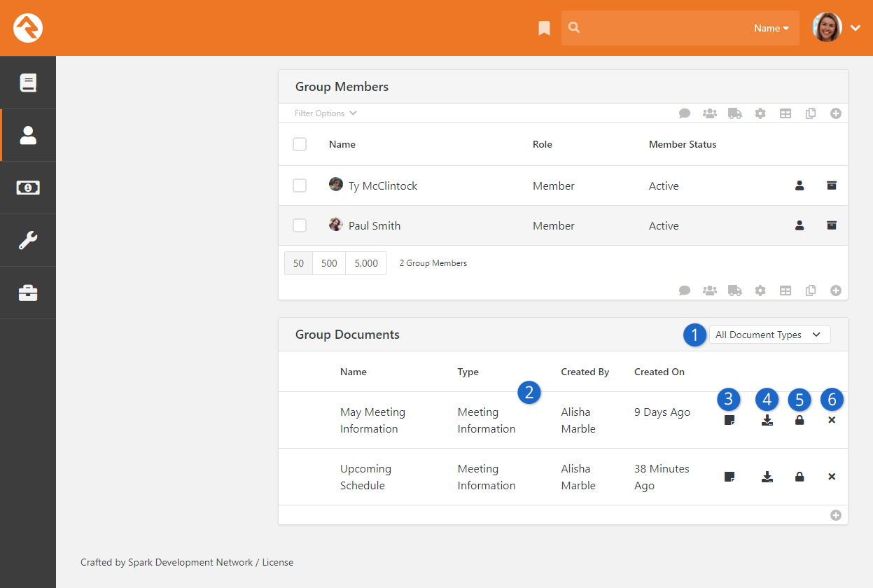This screenshot has height=588, width=873.
Task: Click top communicate speech-bubble icon in Group Members
Action: pyautogui.click(x=685, y=113)
